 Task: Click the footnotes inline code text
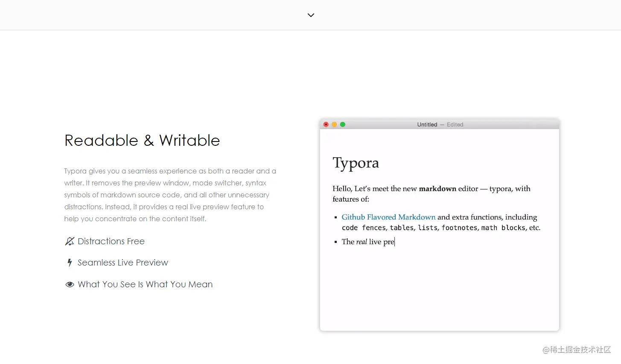459,228
